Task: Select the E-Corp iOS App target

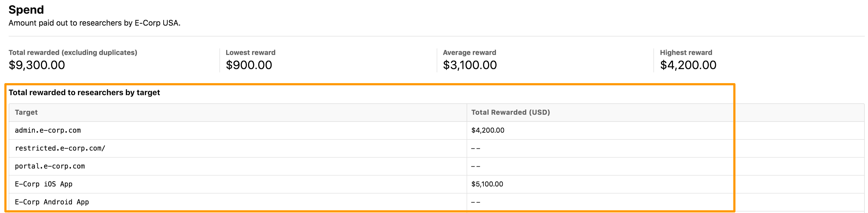Action: click(x=43, y=184)
